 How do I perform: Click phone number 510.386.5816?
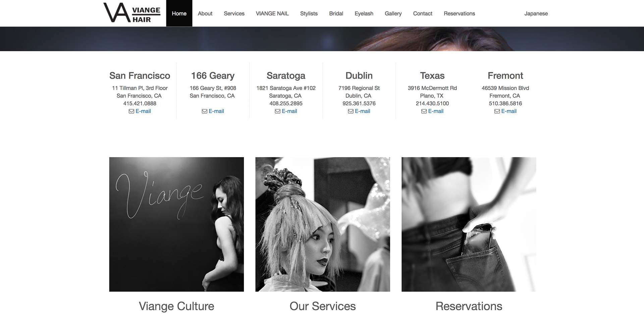(x=505, y=104)
